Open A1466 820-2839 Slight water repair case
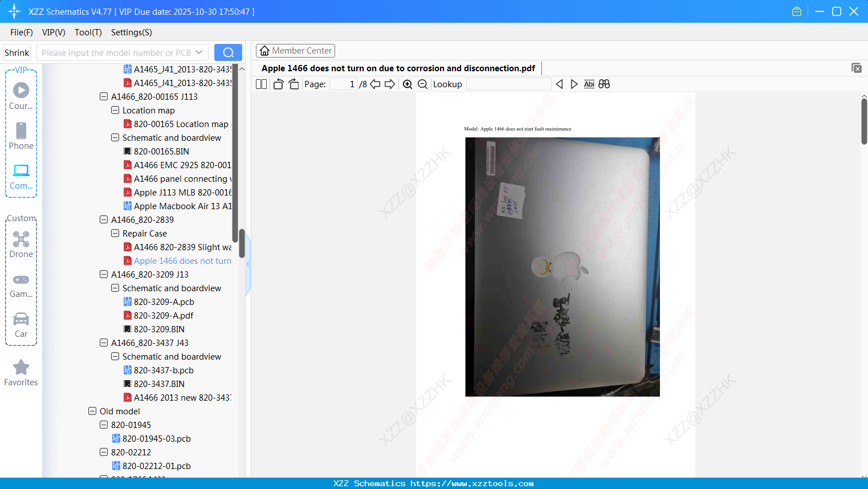 (x=177, y=247)
